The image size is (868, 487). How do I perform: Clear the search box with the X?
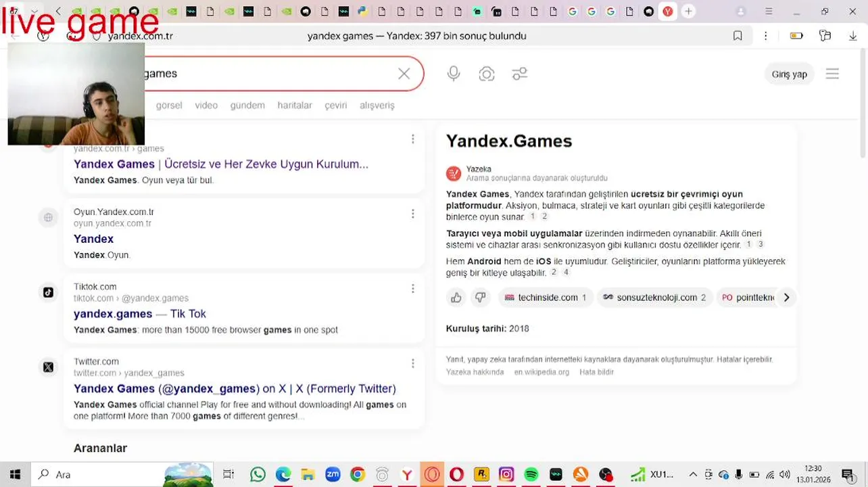click(404, 74)
